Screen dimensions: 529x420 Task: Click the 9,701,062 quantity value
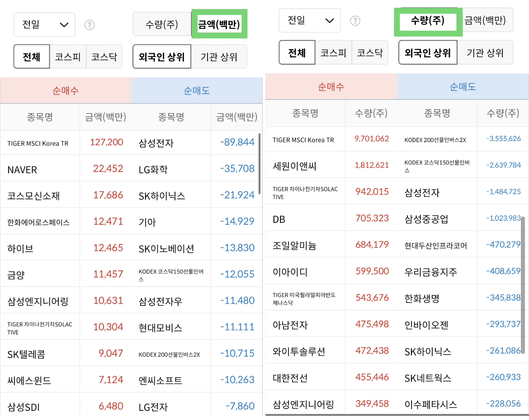[x=372, y=139]
